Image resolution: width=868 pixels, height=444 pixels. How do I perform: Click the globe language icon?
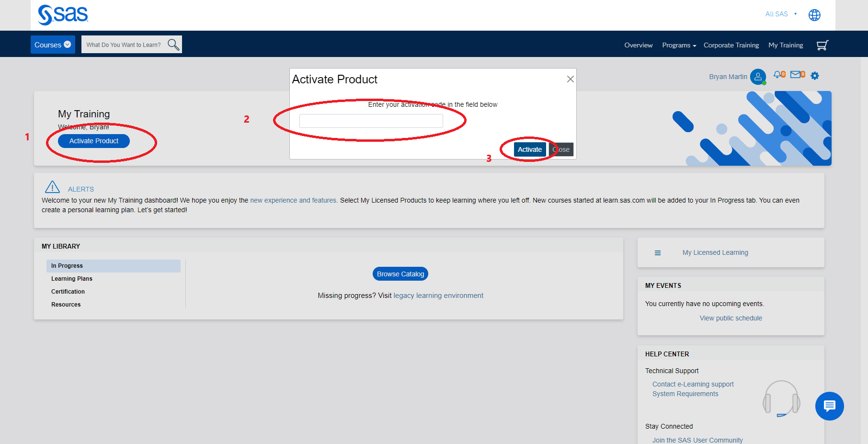point(814,14)
